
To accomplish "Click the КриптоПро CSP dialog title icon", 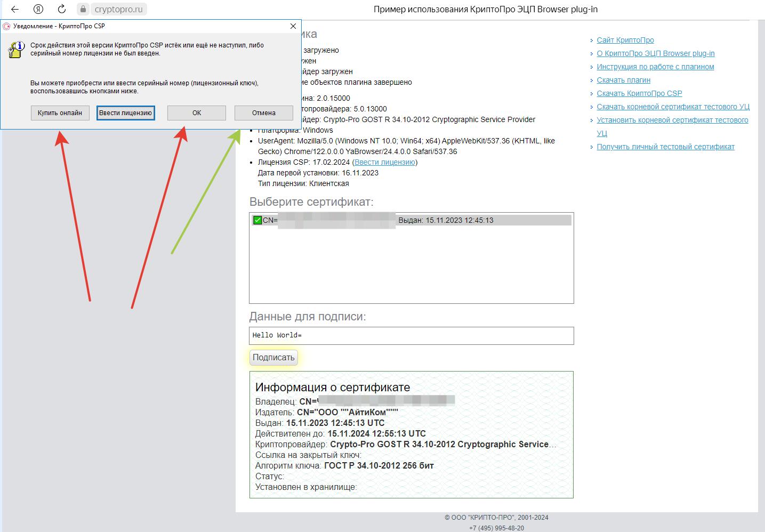I will [6, 26].
